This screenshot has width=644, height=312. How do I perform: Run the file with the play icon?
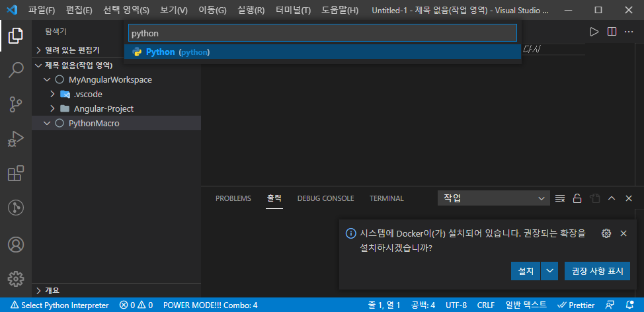pyautogui.click(x=594, y=32)
